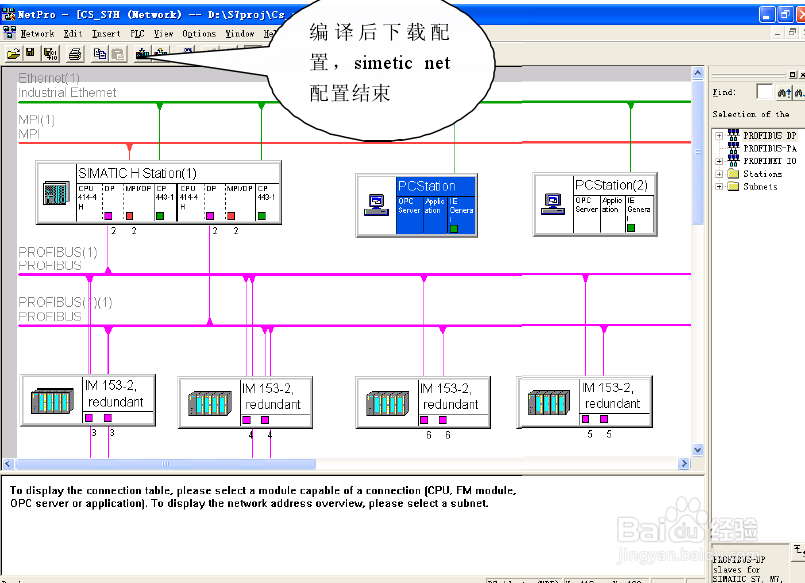Click the Download configuration toolbar icon
The height and width of the screenshot is (583, 805).
click(141, 53)
